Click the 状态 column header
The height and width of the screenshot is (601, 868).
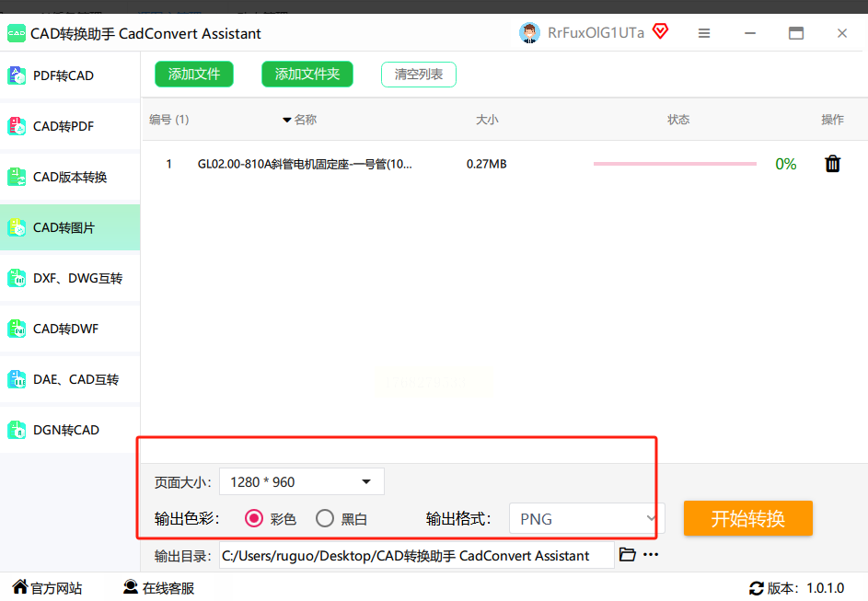(x=678, y=120)
